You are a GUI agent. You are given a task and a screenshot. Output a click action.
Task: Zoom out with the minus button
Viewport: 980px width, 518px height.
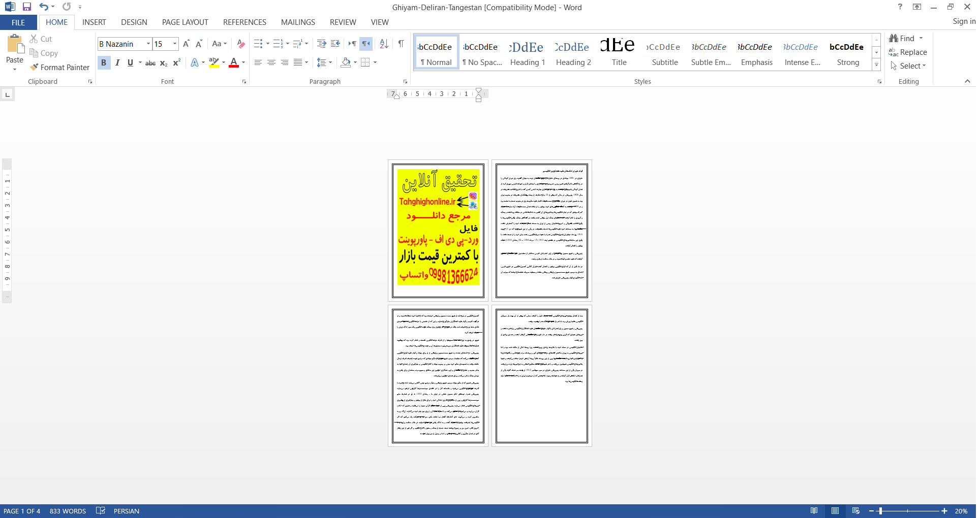[871, 511]
